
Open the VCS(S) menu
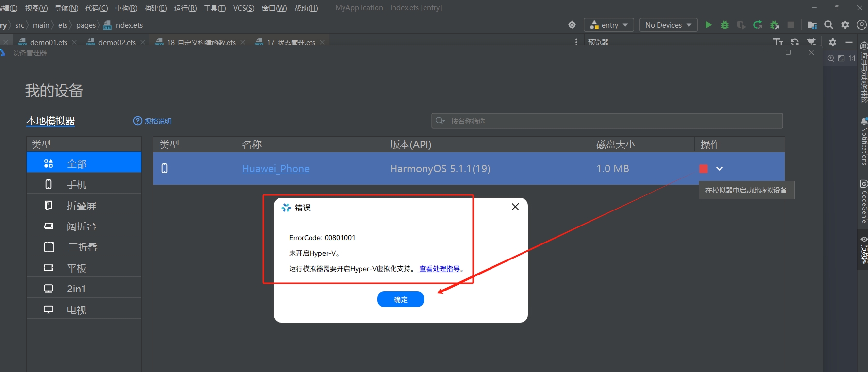(x=244, y=8)
